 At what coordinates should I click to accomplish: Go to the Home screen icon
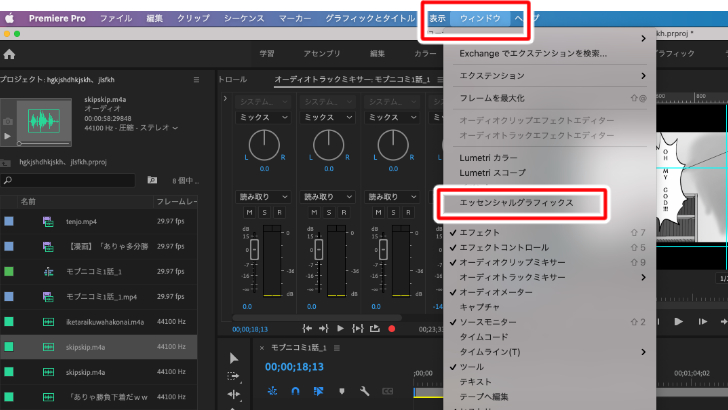pos(9,54)
